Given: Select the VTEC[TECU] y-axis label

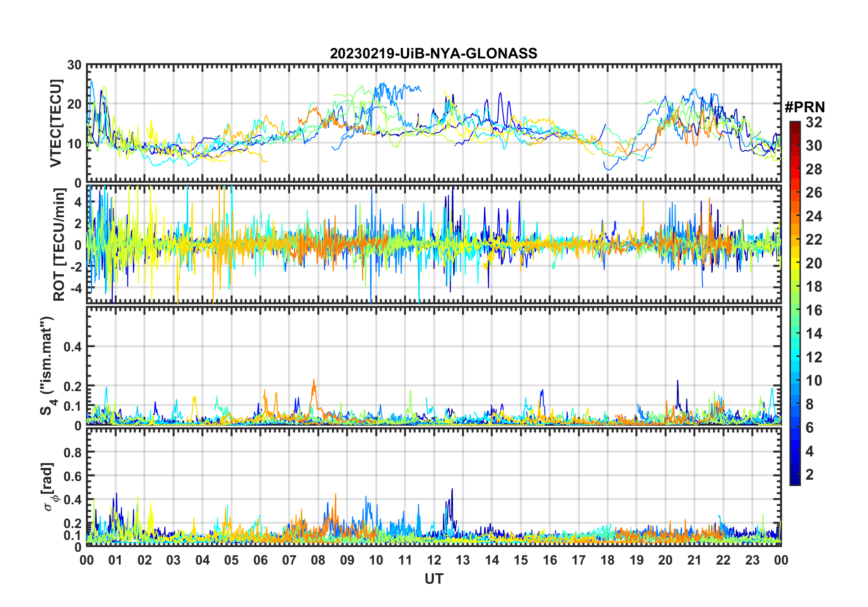Looking at the screenshot, I should pyautogui.click(x=56, y=124).
